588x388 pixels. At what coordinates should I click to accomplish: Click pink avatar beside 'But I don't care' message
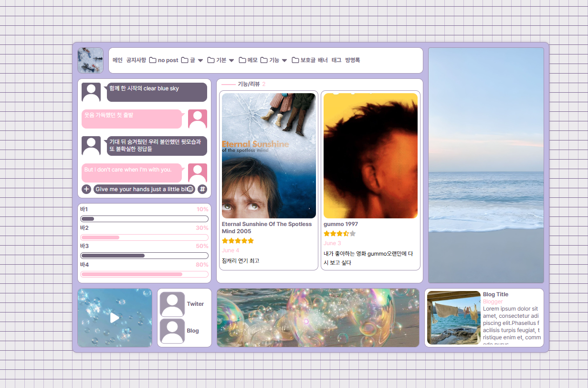(x=198, y=173)
